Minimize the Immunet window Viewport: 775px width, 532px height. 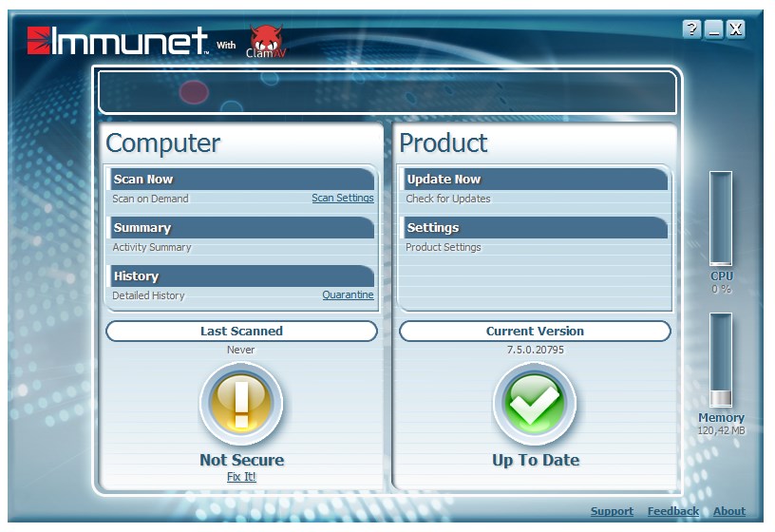tap(713, 29)
